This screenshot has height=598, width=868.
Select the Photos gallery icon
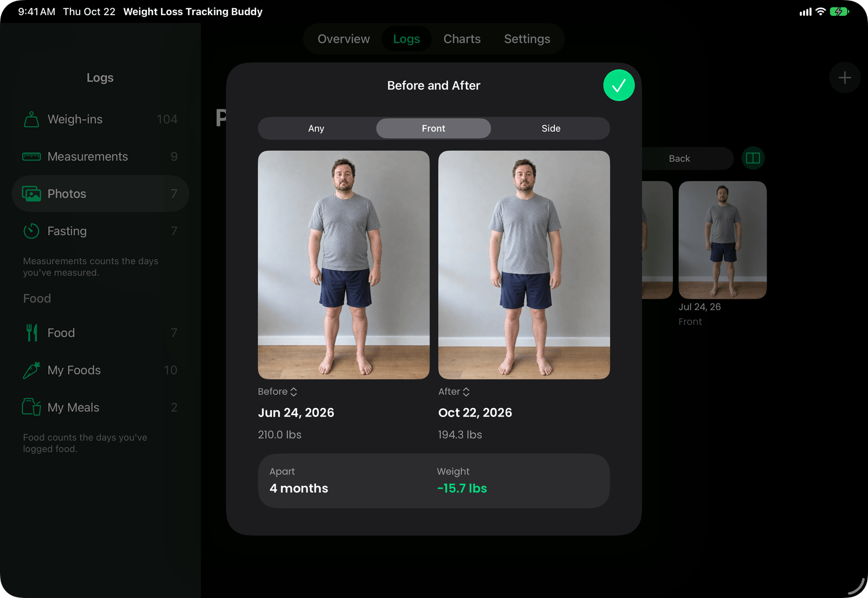[31, 194]
